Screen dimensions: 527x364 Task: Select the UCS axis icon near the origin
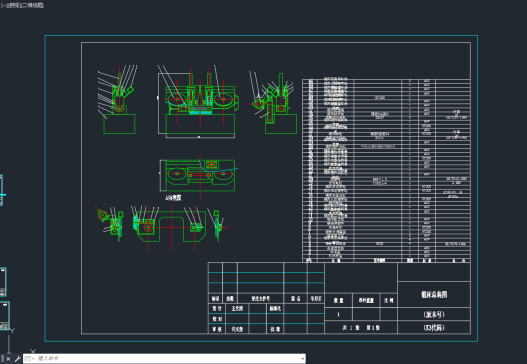(9, 340)
